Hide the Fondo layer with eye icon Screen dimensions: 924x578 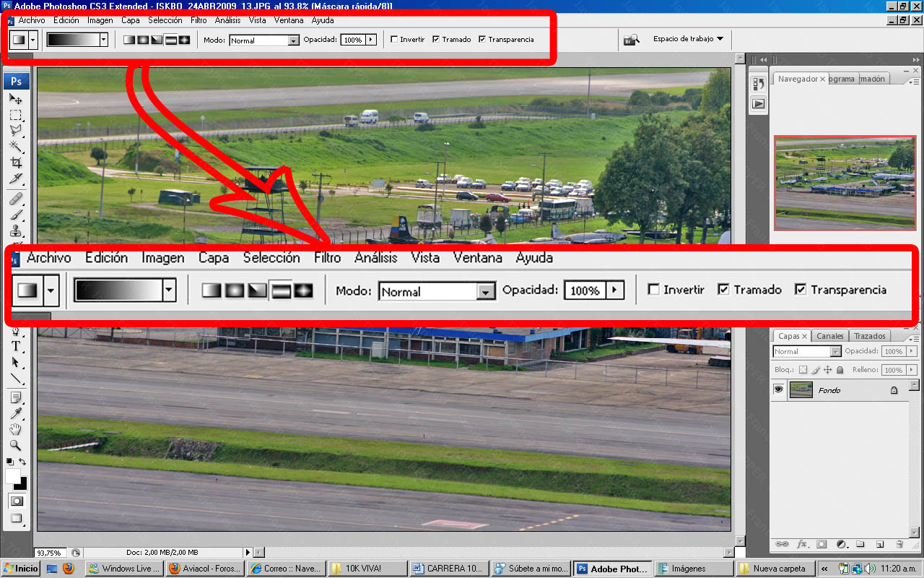(x=779, y=390)
